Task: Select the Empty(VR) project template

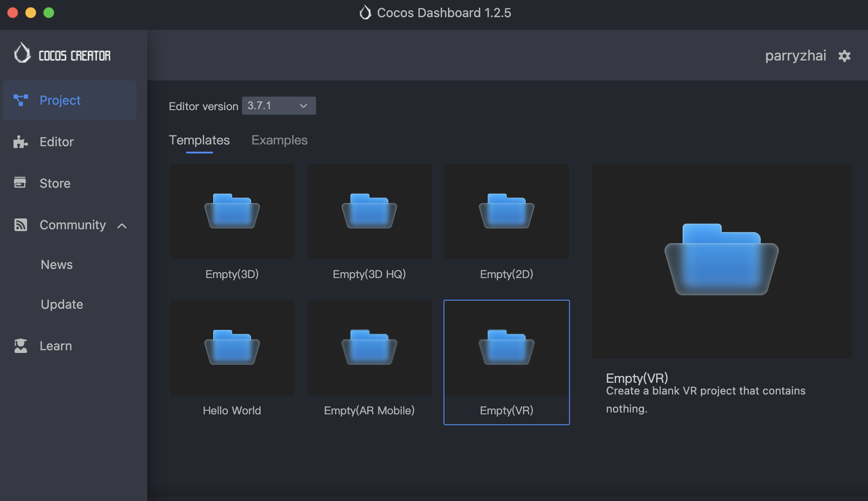Action: (x=506, y=362)
